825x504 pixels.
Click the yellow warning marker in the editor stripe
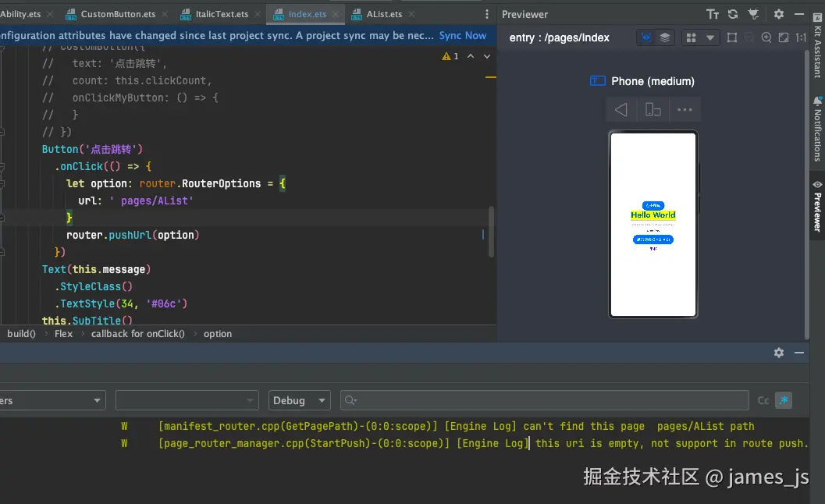tap(490, 77)
